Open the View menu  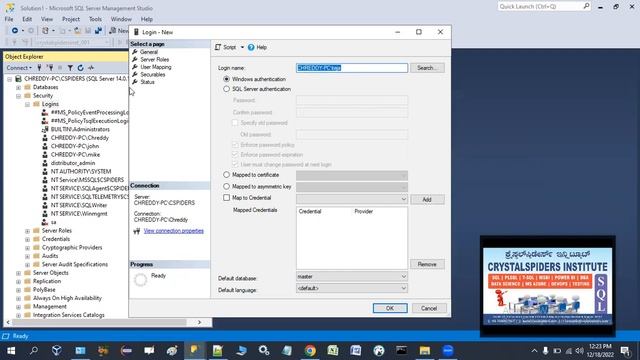click(47, 19)
